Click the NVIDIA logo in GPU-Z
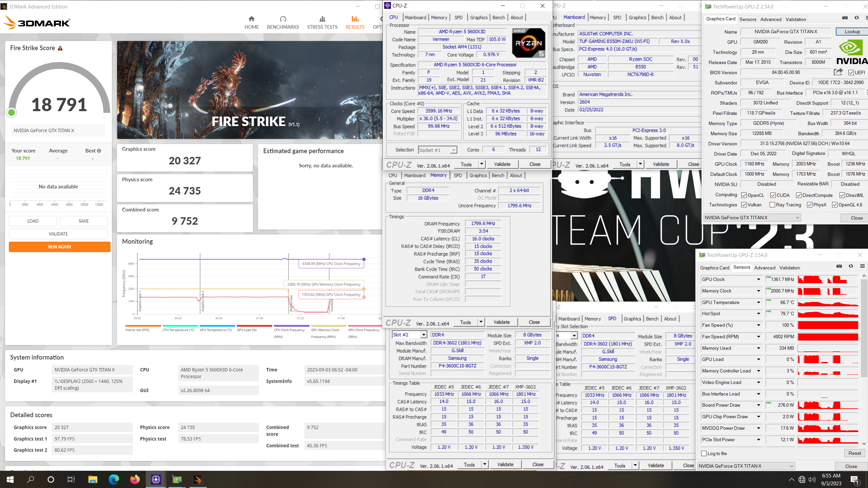 tap(852, 52)
